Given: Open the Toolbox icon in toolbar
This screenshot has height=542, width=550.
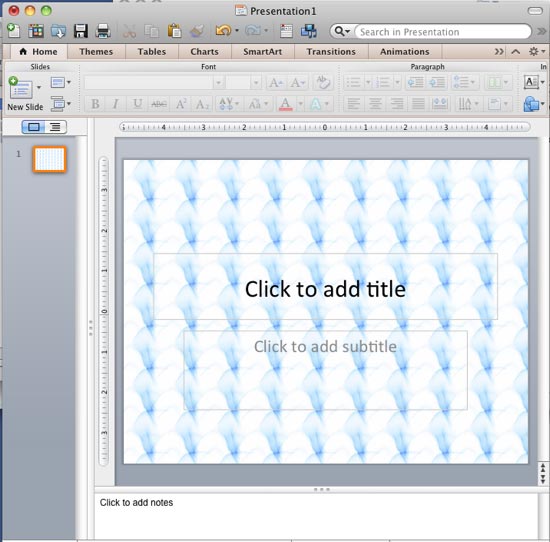Looking at the screenshot, I should [286, 31].
